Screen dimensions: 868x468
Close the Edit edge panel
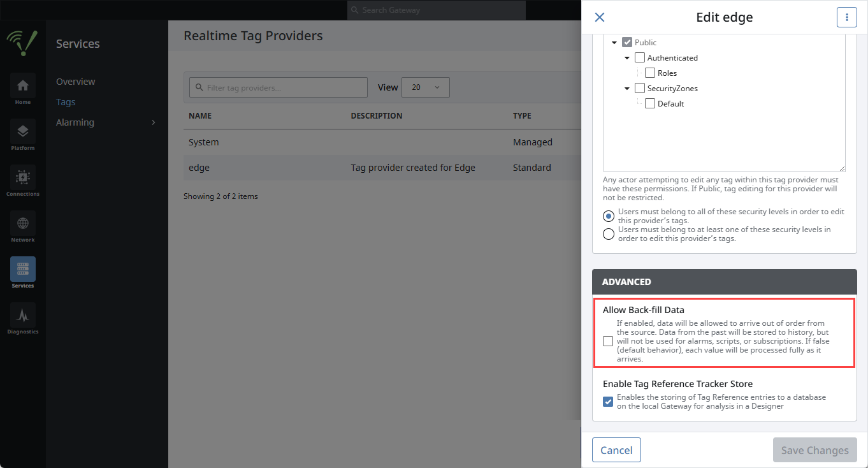click(600, 17)
